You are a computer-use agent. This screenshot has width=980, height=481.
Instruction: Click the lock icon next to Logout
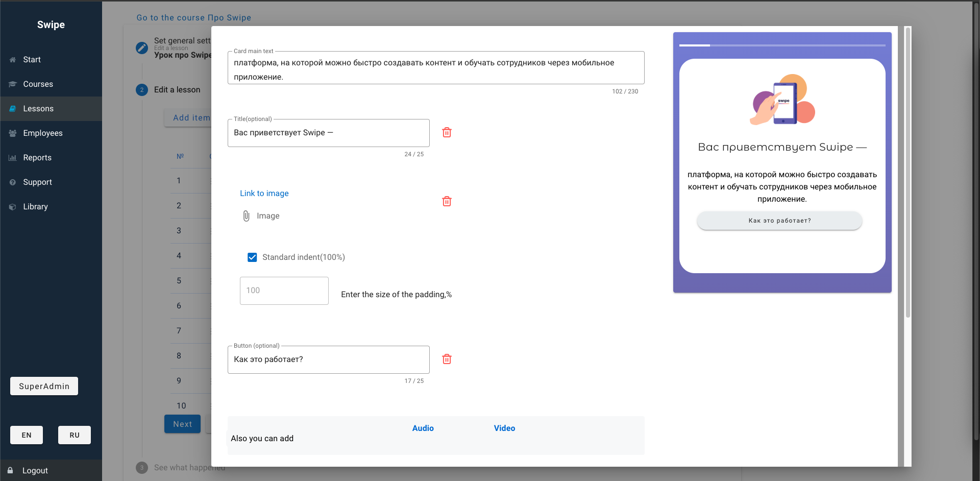[x=10, y=470]
